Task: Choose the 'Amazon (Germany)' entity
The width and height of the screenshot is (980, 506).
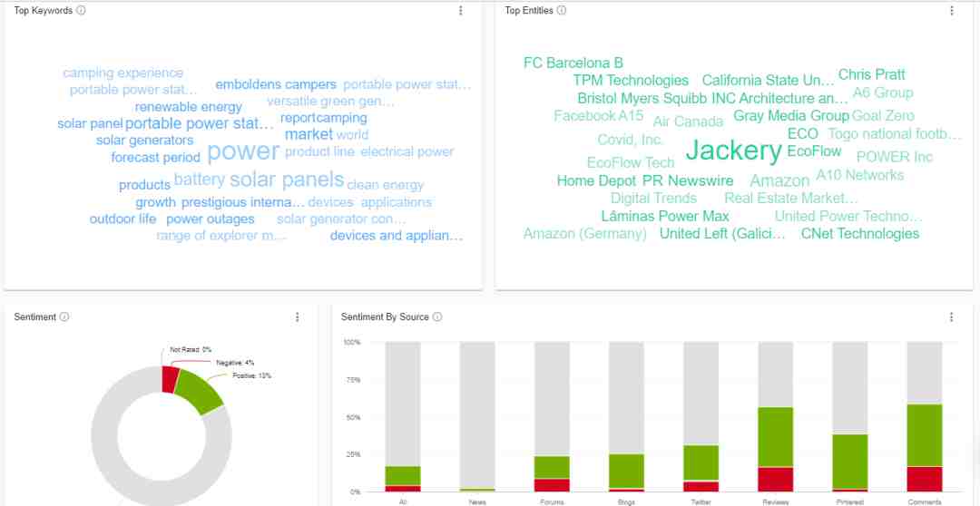Action: pyautogui.click(x=585, y=234)
